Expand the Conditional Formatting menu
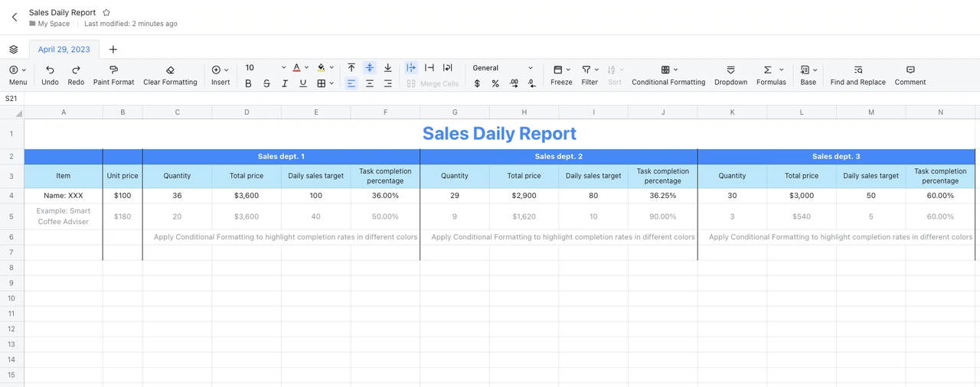 point(668,70)
